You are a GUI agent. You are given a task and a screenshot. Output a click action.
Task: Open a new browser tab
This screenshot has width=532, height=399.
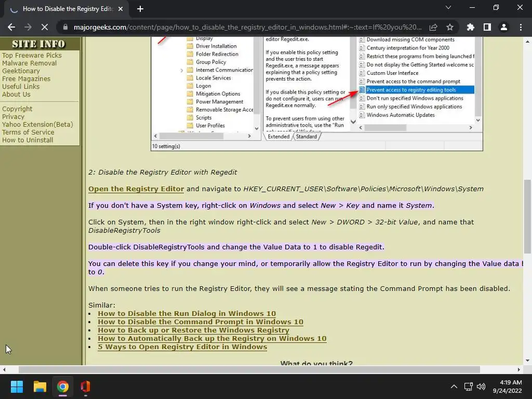coord(140,9)
